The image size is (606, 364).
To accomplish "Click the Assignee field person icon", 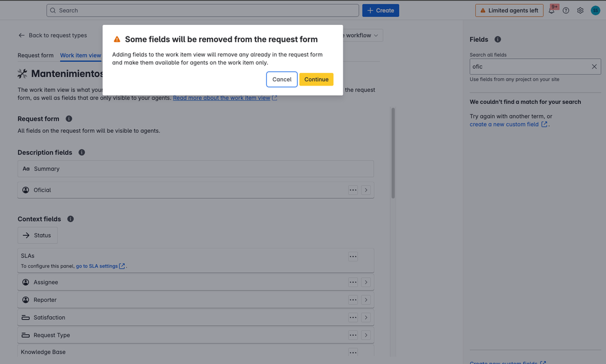I will click(25, 282).
